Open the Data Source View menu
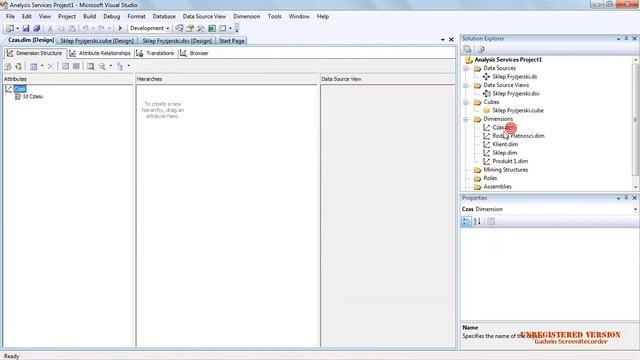 (204, 16)
